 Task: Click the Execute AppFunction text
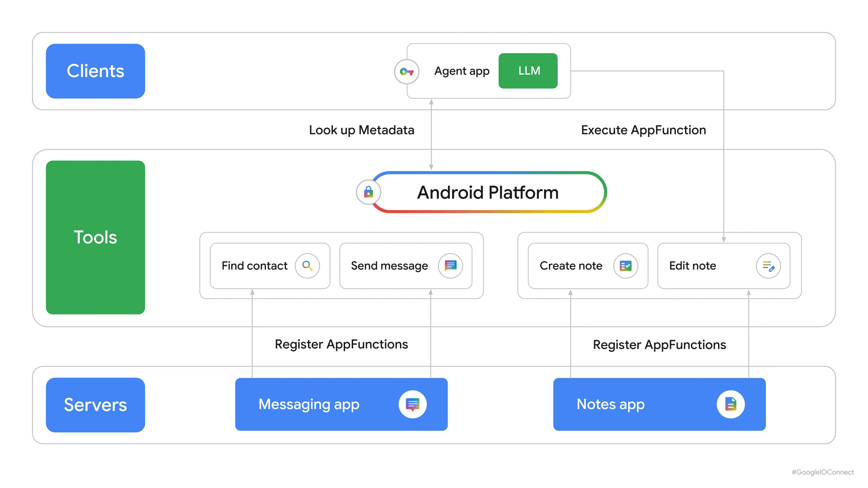643,131
